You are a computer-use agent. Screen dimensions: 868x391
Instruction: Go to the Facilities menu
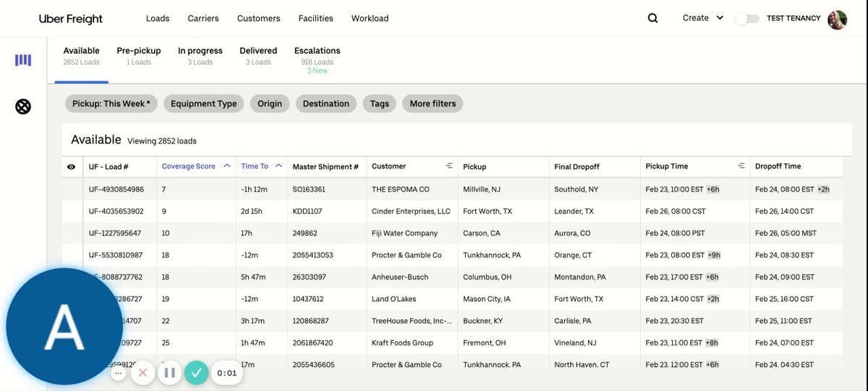click(316, 18)
